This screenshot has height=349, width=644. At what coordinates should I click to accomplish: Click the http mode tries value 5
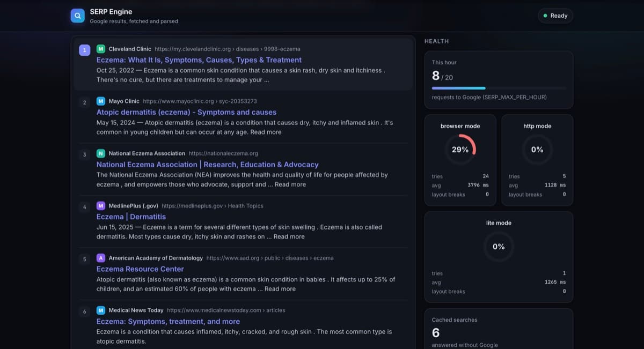(564, 176)
